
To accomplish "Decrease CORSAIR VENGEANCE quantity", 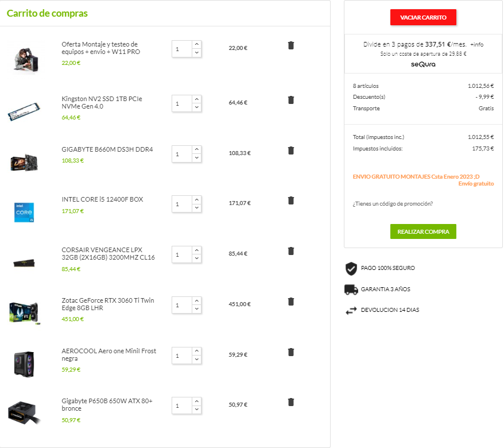I will click(x=197, y=258).
